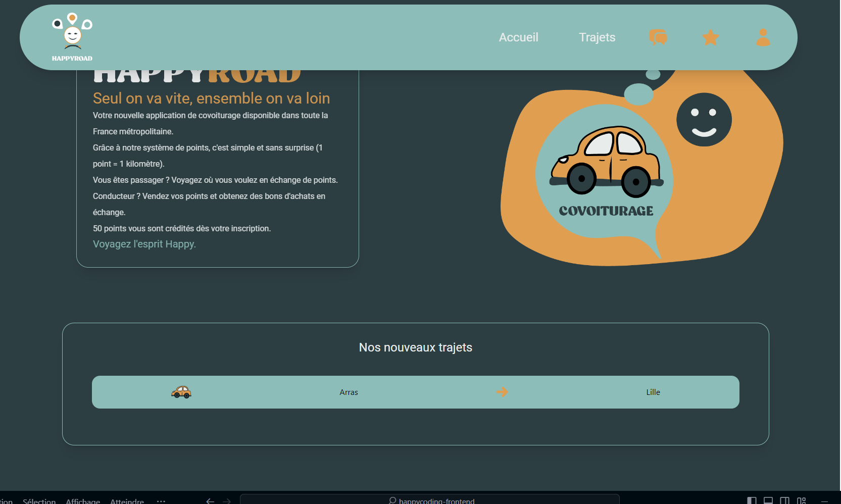Expand the overflow menu with three dots

(161, 500)
